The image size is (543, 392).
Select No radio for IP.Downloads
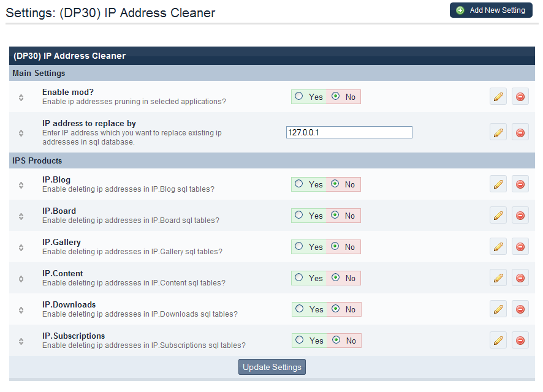point(335,309)
